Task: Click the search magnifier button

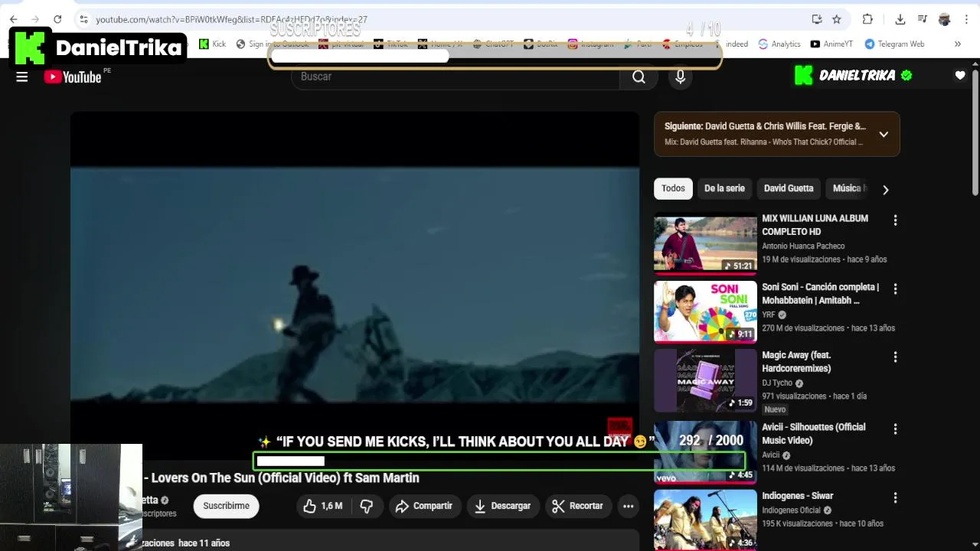Action: [639, 77]
